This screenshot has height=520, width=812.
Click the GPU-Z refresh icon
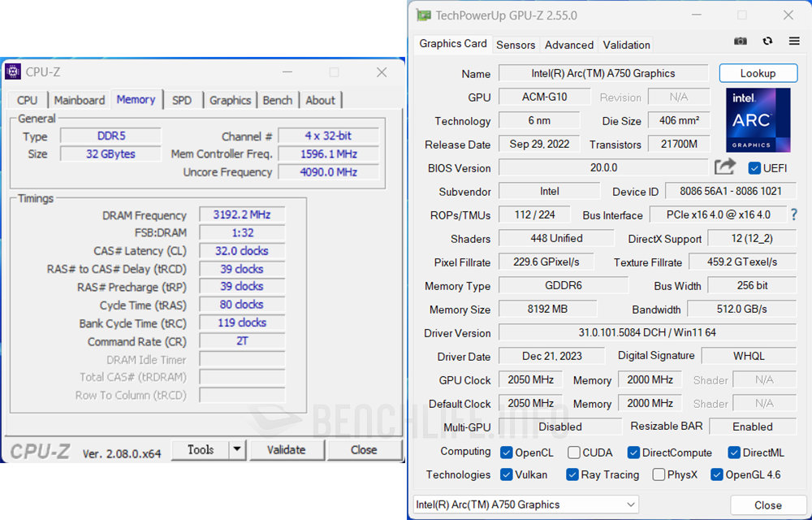click(x=767, y=41)
